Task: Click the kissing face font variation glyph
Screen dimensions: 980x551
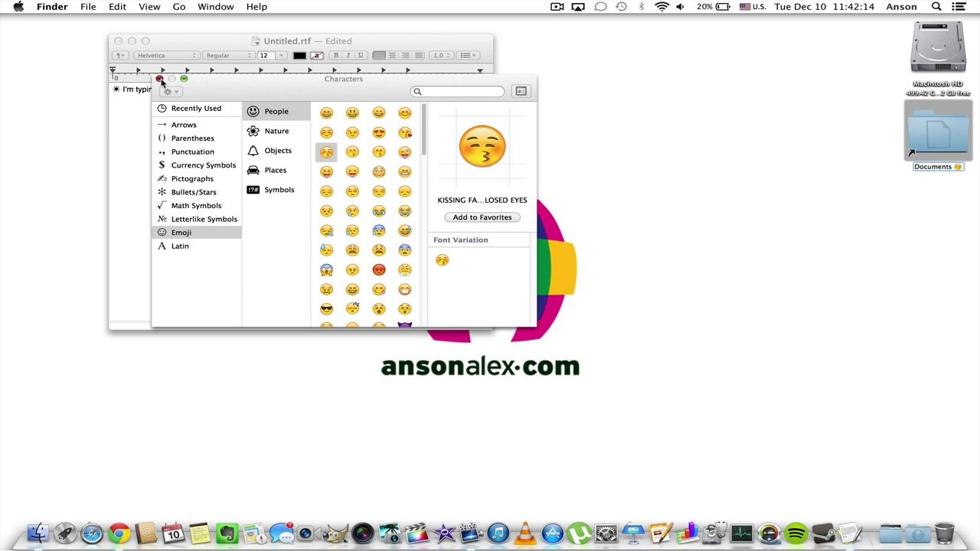Action: 442,260
